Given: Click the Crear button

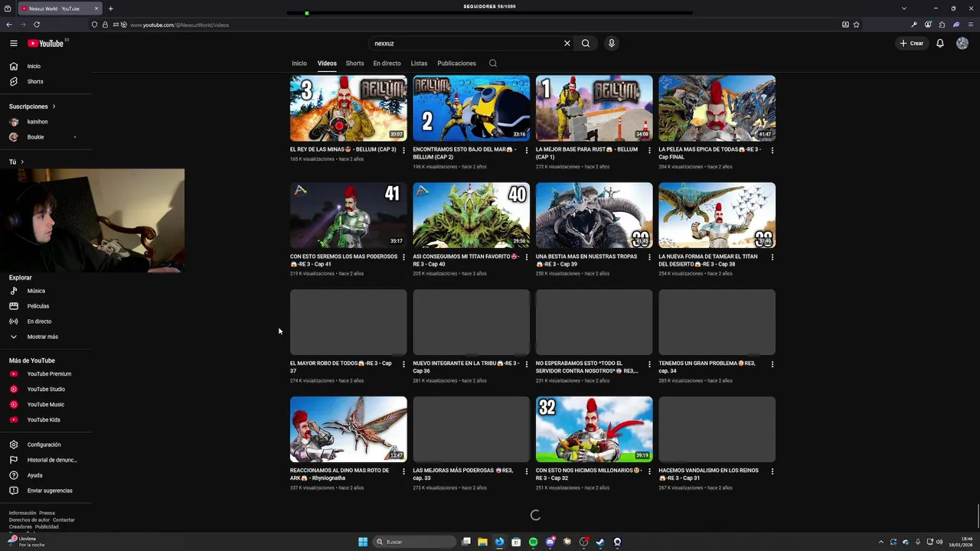Looking at the screenshot, I should [912, 44].
